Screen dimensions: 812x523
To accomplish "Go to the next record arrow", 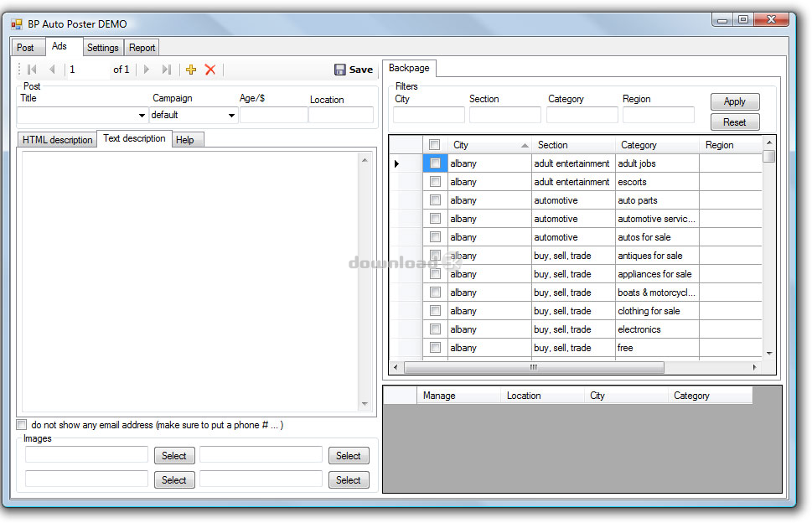I will 147,70.
